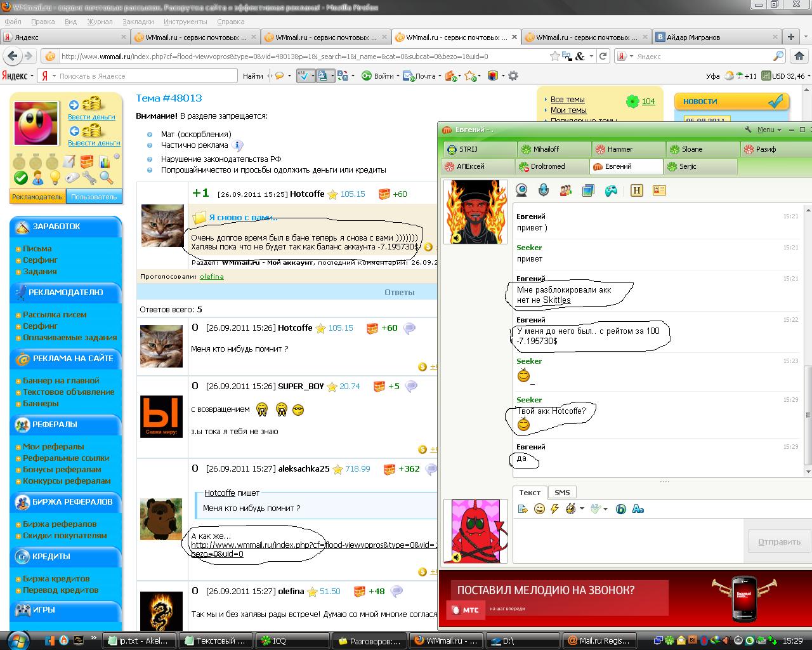Open the Serjic chat tab
812x650 pixels.
[700, 166]
